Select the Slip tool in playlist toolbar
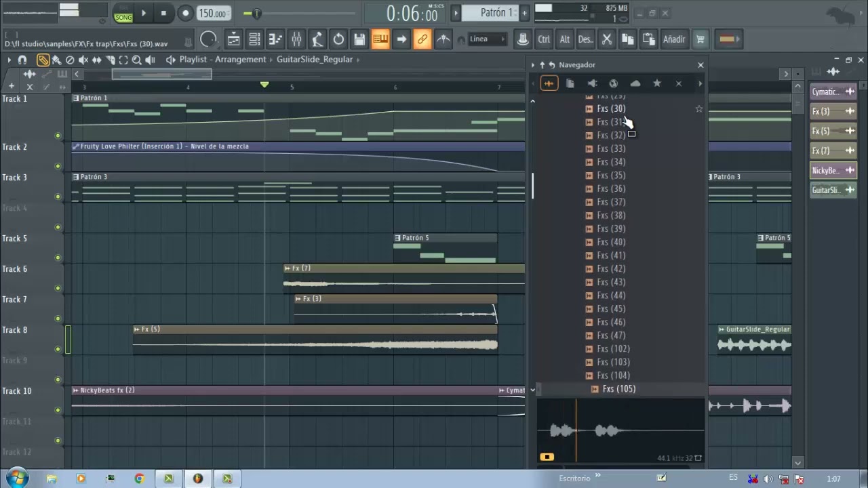868x488 pixels. [x=97, y=60]
